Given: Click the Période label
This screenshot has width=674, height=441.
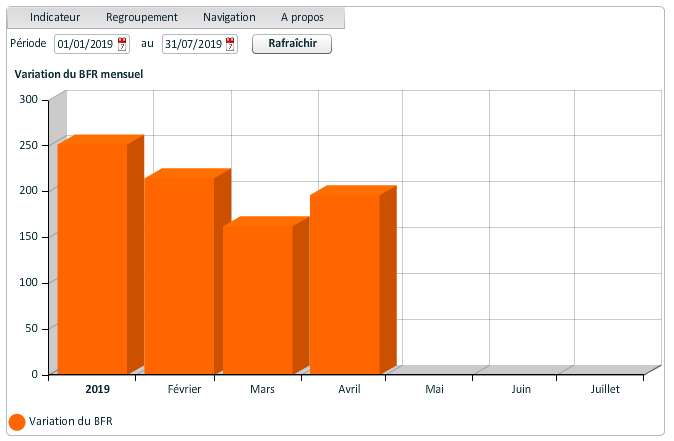Looking at the screenshot, I should (x=28, y=43).
